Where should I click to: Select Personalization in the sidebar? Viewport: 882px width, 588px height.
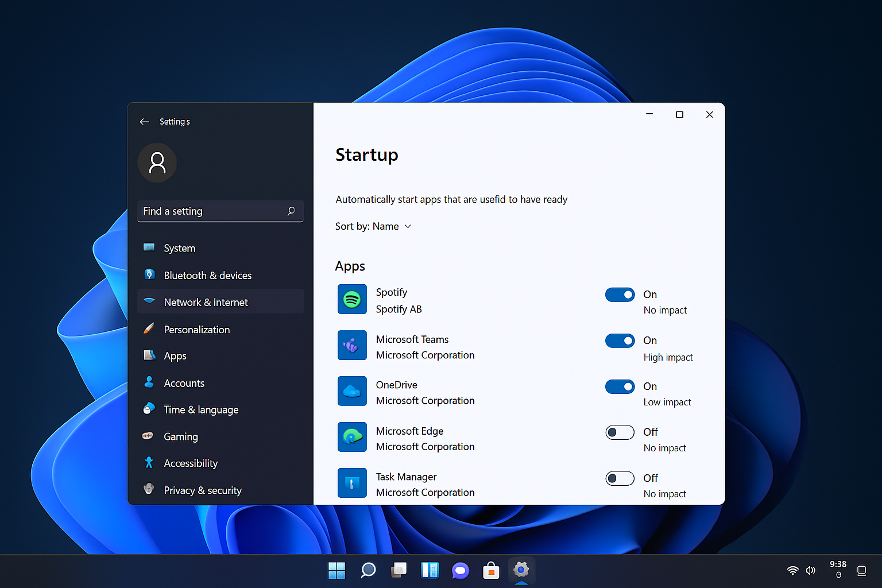pos(196,330)
